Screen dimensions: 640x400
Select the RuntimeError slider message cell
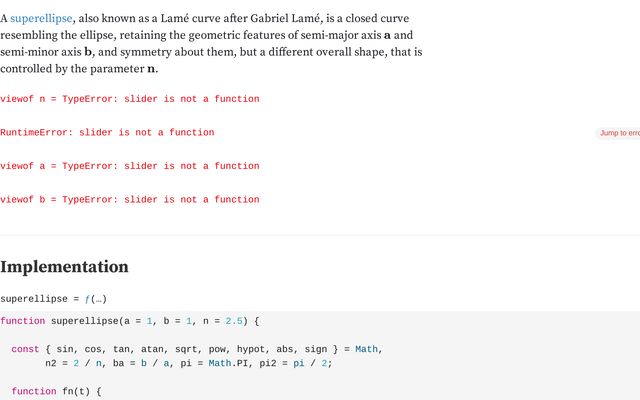tap(107, 132)
